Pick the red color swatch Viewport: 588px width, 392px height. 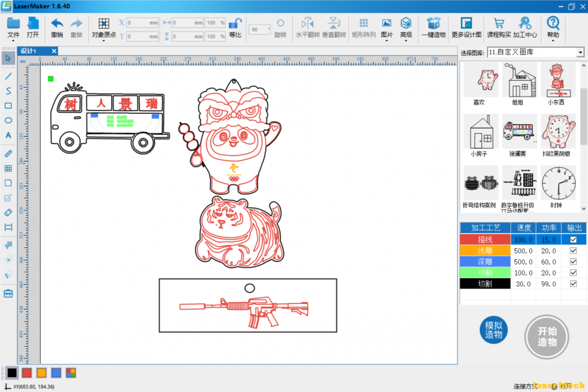point(26,373)
